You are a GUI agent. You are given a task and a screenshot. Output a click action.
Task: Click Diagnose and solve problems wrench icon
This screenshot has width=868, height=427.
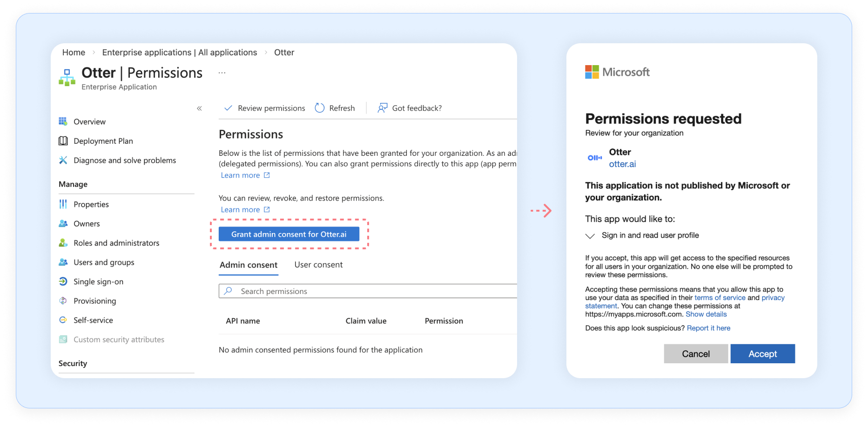(63, 160)
